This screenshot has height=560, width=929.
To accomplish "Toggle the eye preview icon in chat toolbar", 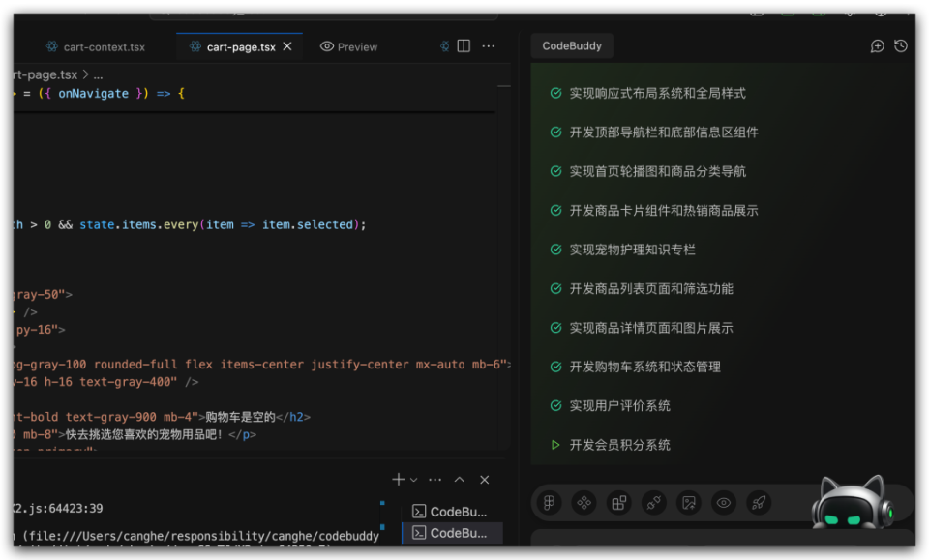I will tap(724, 503).
